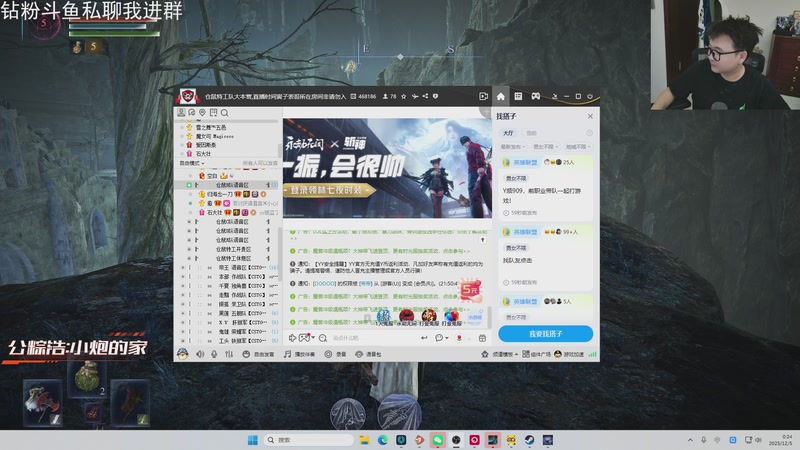
Task: Open the channel avatar logo in YY header
Action: (x=188, y=96)
